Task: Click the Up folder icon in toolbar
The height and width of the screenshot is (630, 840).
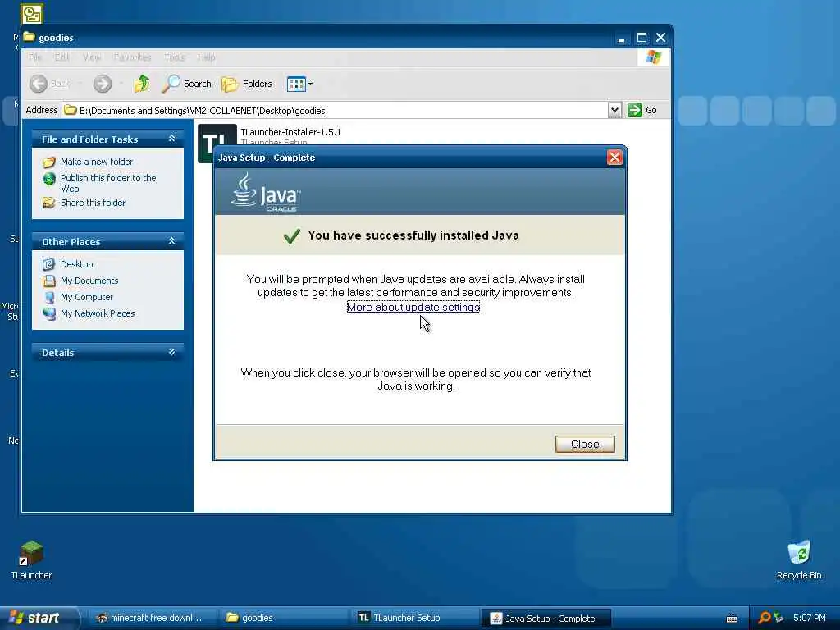Action: (142, 84)
